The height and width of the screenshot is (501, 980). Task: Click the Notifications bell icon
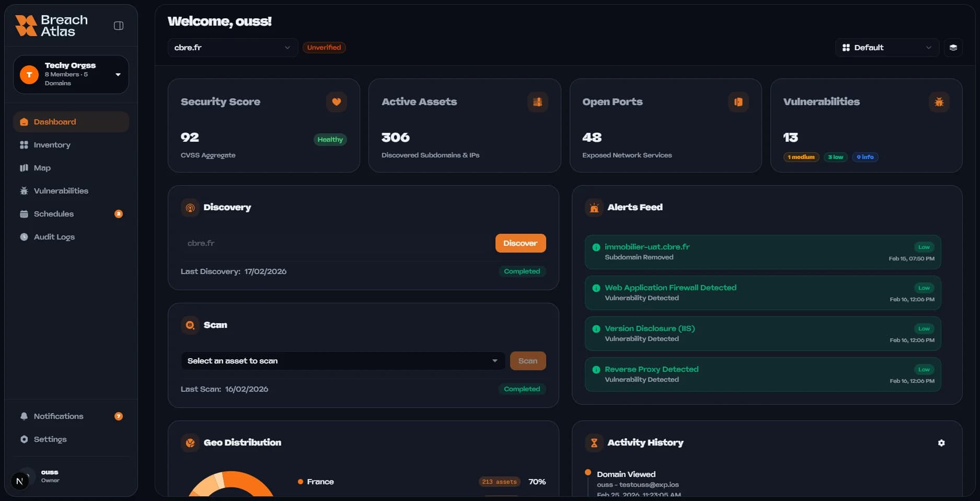click(24, 416)
